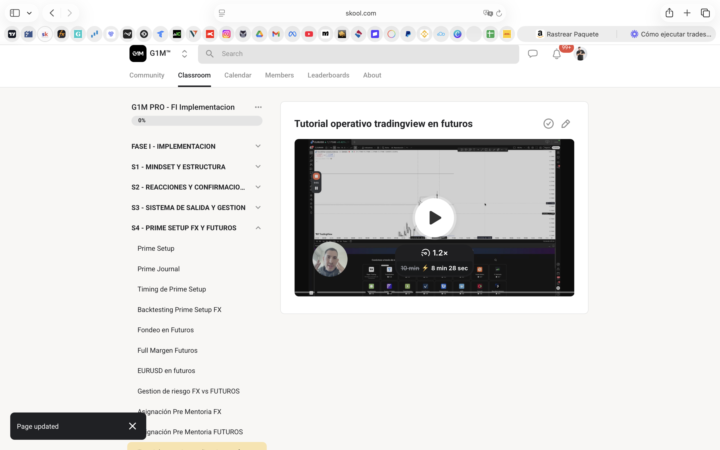Click the skool.com address bar

(360, 13)
